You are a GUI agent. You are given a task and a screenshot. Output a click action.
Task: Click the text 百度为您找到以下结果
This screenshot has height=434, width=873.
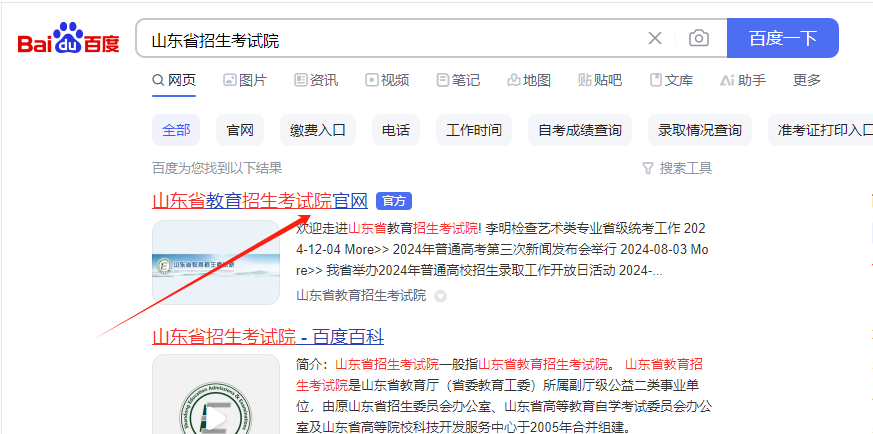217,168
